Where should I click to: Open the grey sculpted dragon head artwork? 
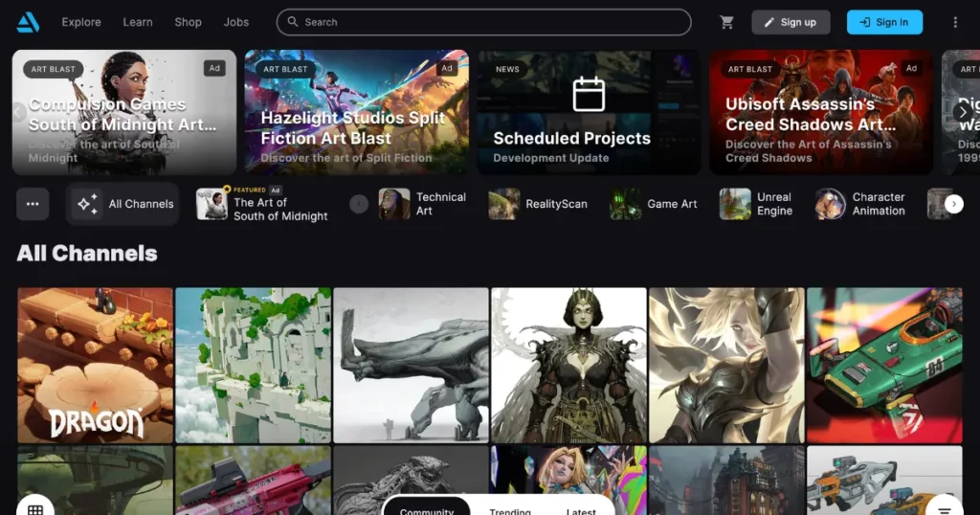click(411, 472)
